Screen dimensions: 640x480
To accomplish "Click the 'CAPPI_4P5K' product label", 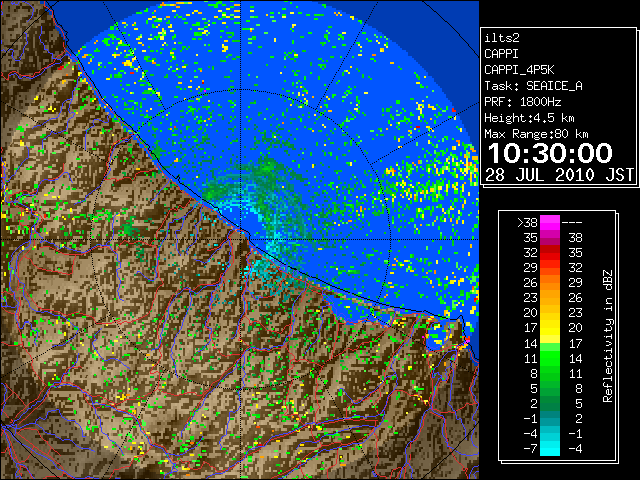I will point(519,70).
